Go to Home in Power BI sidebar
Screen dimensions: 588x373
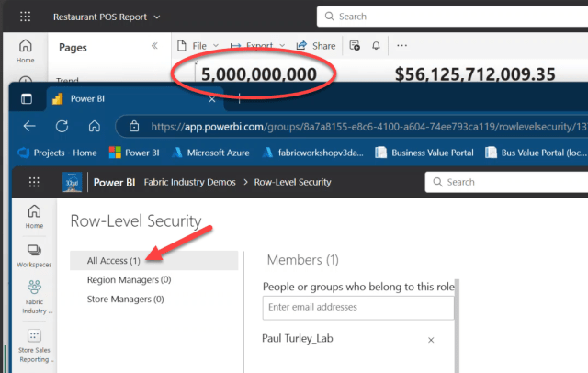[34, 217]
